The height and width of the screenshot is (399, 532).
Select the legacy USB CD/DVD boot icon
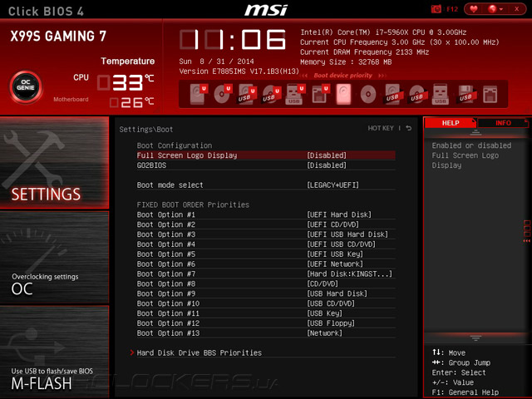point(416,94)
